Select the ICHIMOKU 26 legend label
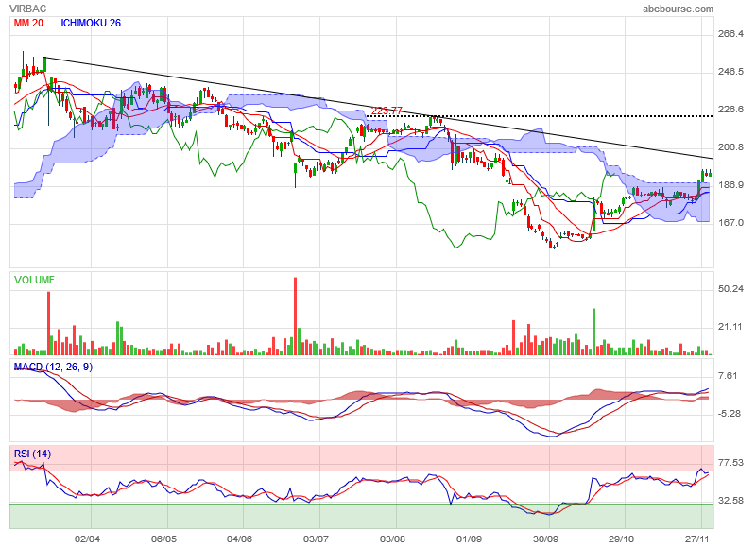Image resolution: width=756 pixels, height=548 pixels. (x=91, y=23)
